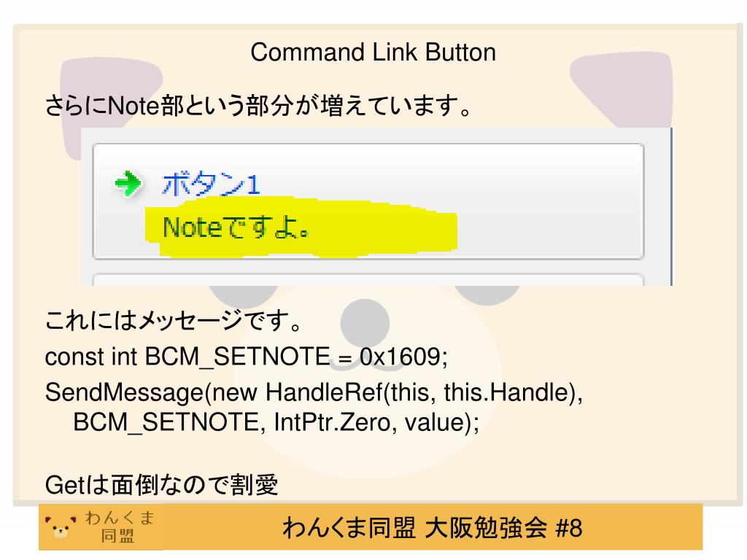The height and width of the screenshot is (560, 747).
Task: Click the line これにはメッセージです。
Action: (174, 319)
